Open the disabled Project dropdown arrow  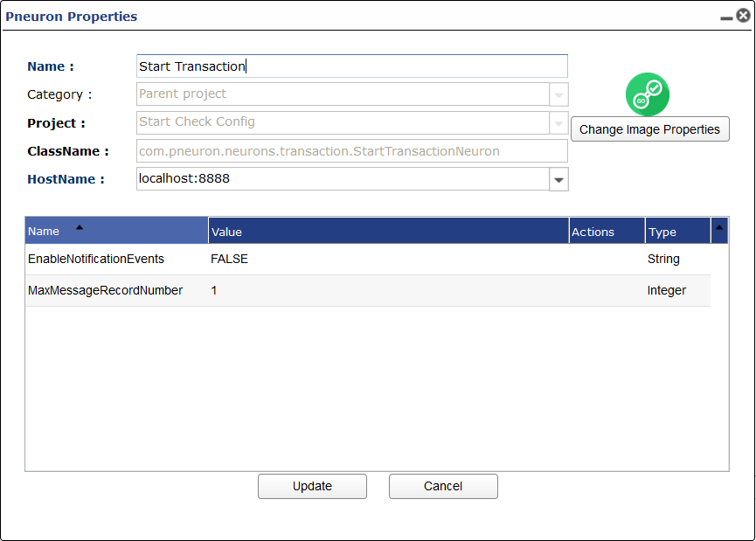pos(558,123)
